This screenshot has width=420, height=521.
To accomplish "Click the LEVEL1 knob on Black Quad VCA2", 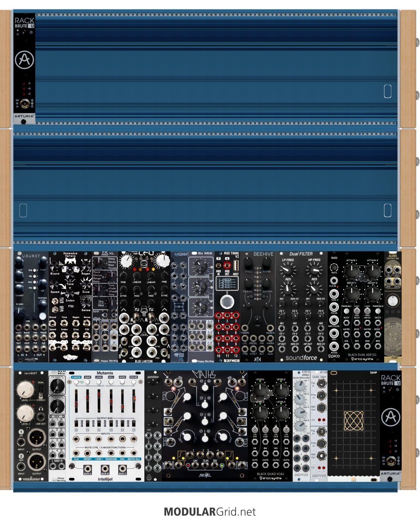I will point(260,390).
